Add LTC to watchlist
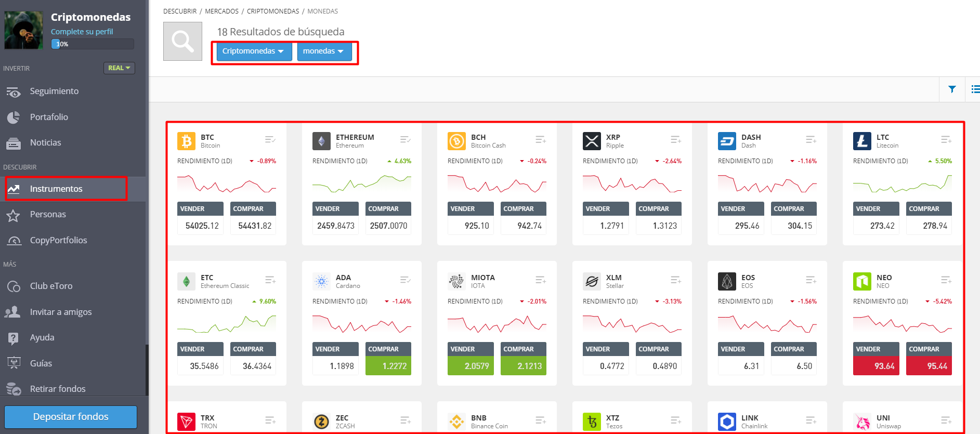 coord(946,139)
